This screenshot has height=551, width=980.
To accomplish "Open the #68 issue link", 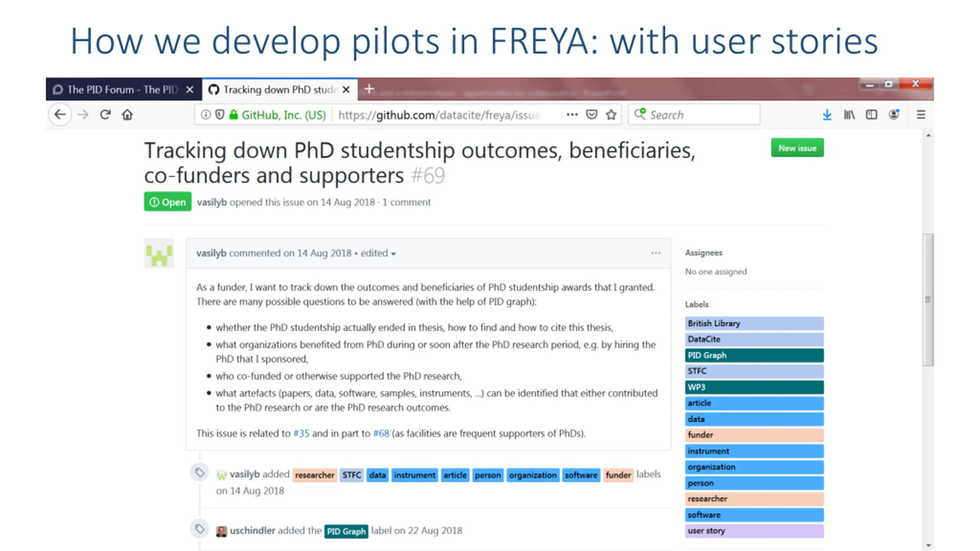I will 381,433.
